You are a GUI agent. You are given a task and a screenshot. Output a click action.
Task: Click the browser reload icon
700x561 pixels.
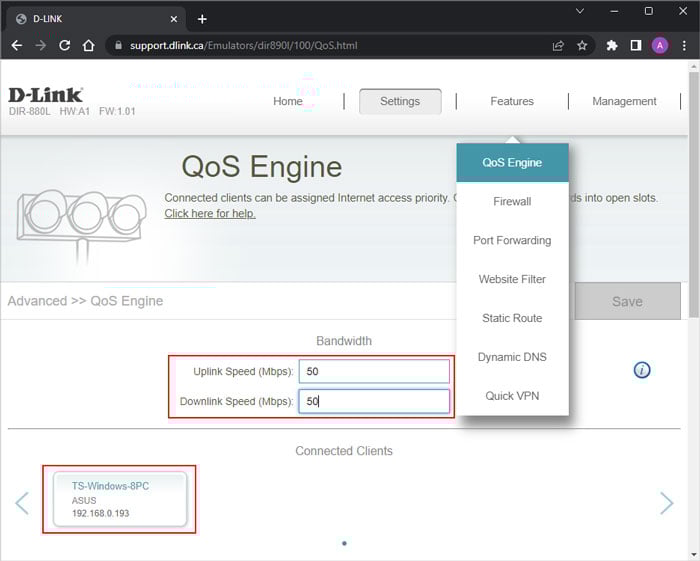click(x=65, y=45)
